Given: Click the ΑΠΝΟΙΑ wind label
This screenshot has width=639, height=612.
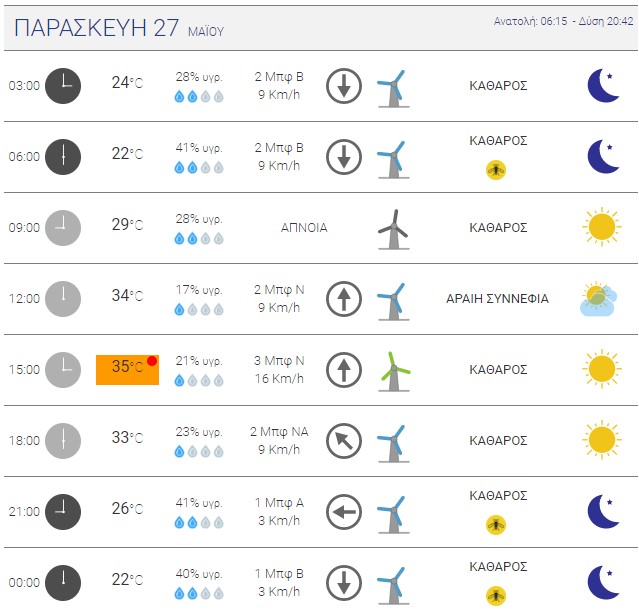Looking at the screenshot, I should pos(304,228).
